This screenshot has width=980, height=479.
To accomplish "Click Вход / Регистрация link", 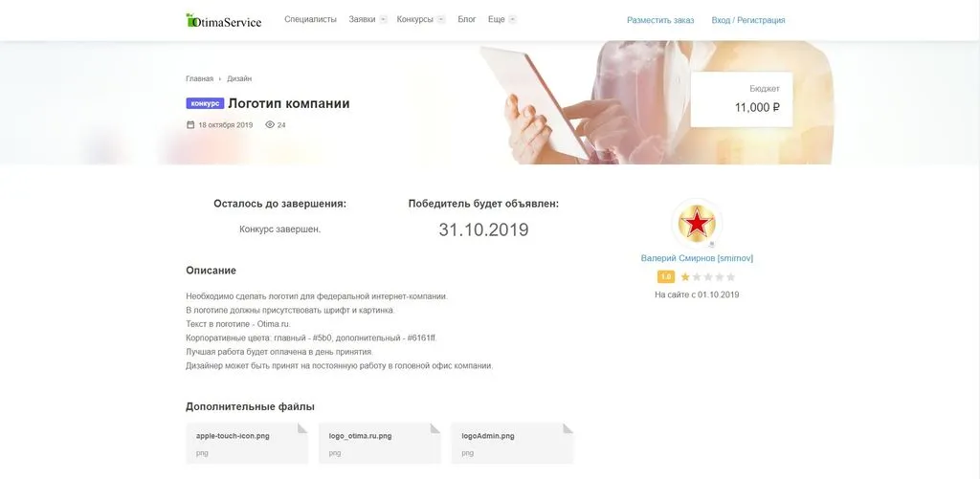I will pos(748,20).
